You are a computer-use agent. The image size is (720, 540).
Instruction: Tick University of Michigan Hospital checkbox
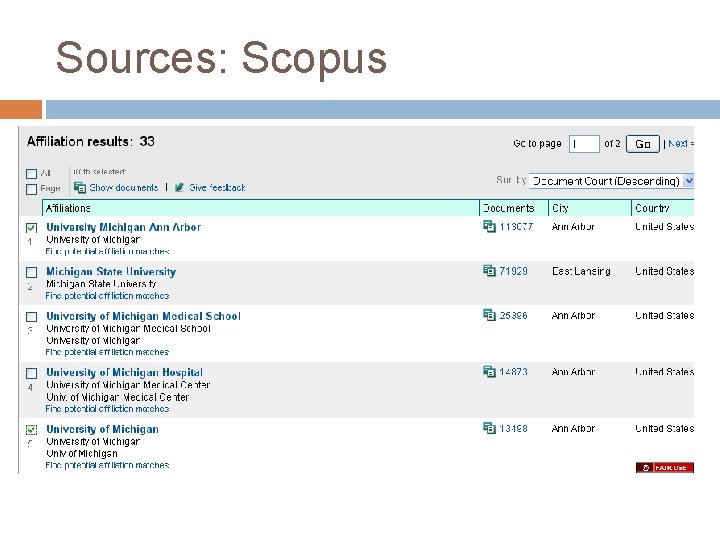point(31,373)
